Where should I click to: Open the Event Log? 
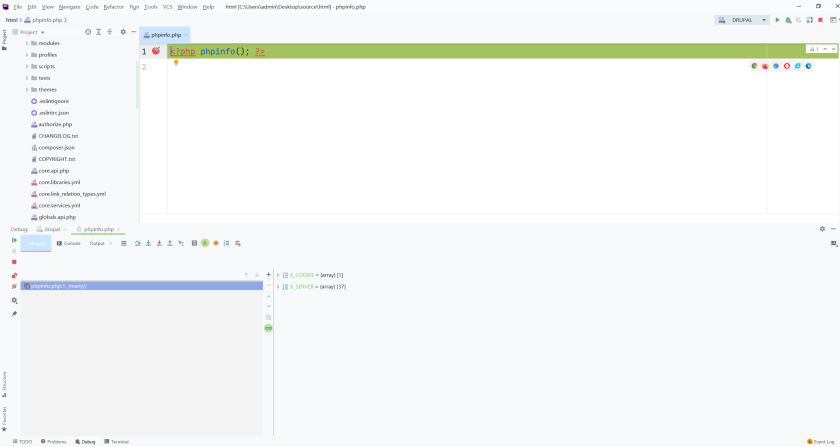pyautogui.click(x=821, y=442)
